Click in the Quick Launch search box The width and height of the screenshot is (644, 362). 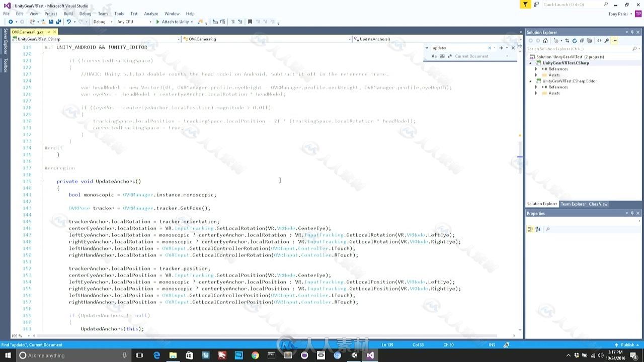pos(575,5)
